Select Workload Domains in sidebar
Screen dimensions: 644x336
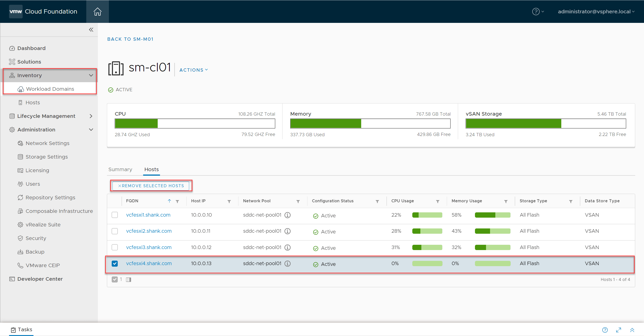click(x=50, y=89)
